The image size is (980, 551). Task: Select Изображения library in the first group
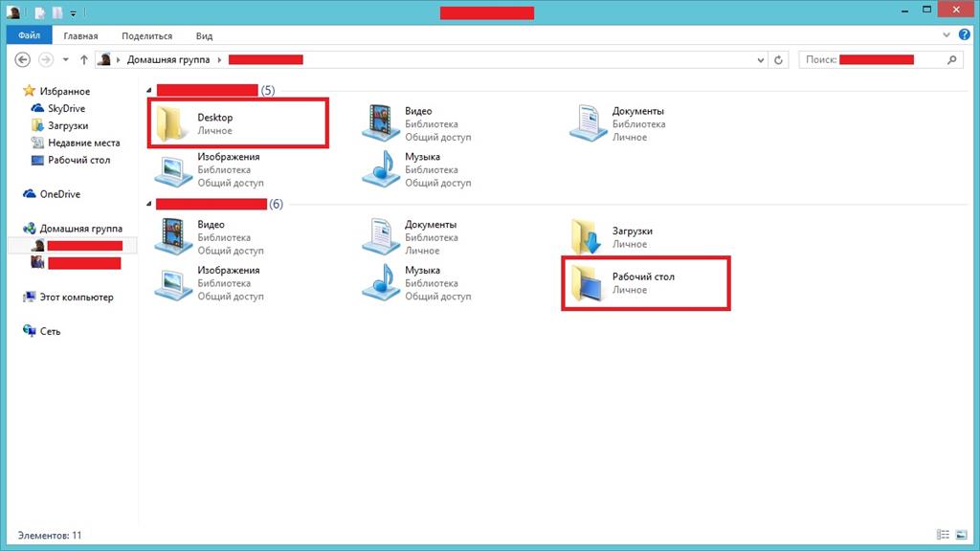(x=210, y=169)
